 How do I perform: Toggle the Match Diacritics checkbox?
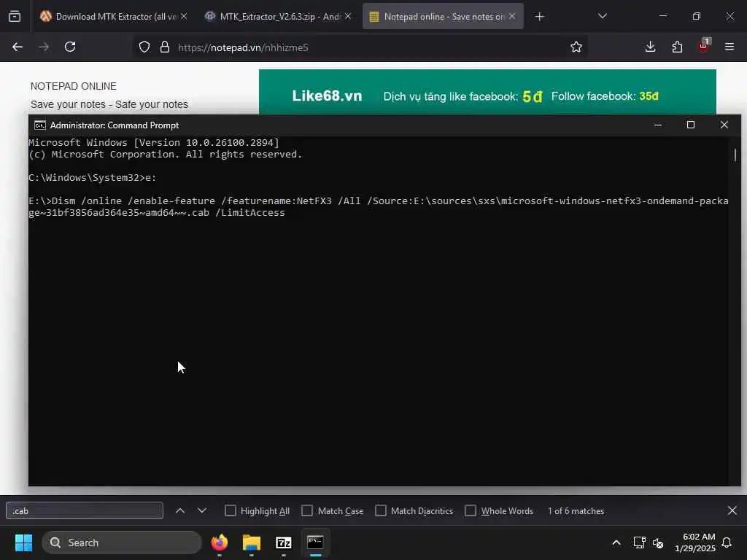[x=381, y=510]
